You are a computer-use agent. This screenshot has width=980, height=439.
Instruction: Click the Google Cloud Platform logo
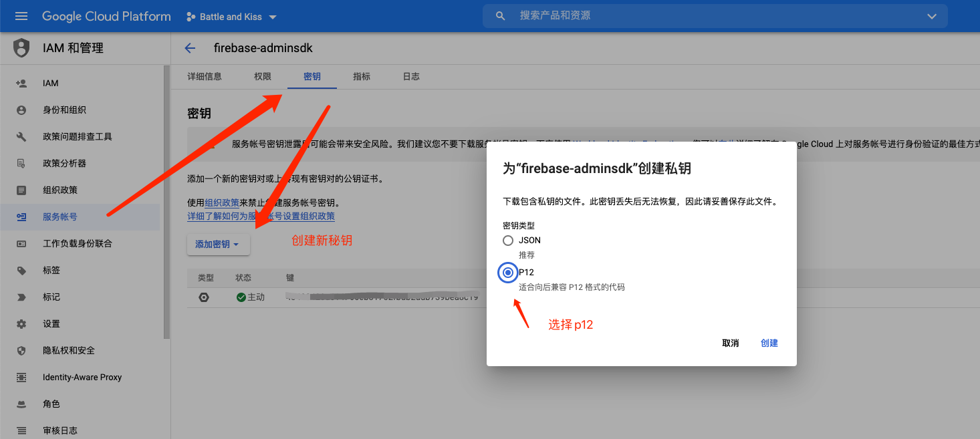[106, 17]
